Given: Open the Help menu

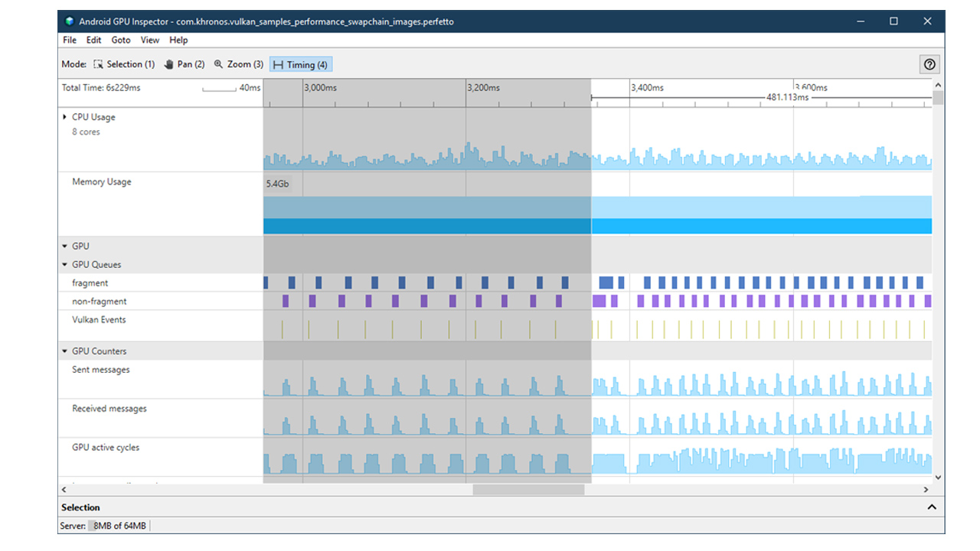Looking at the screenshot, I should [178, 40].
